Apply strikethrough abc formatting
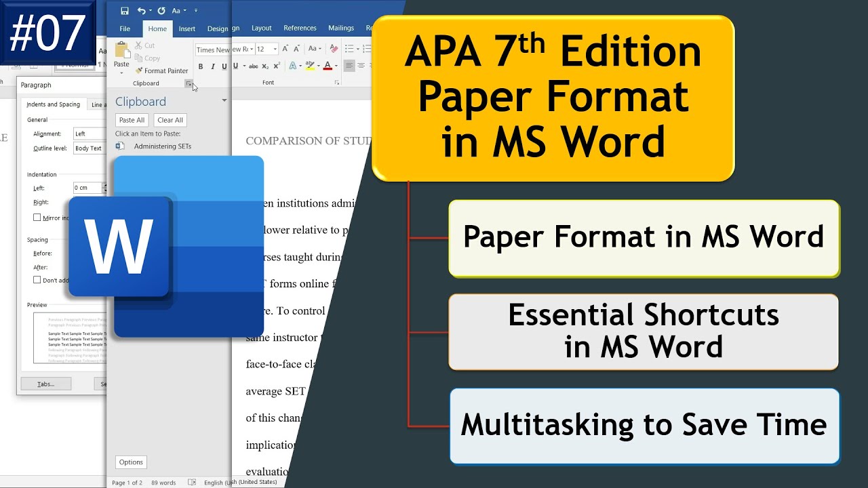 pos(254,66)
